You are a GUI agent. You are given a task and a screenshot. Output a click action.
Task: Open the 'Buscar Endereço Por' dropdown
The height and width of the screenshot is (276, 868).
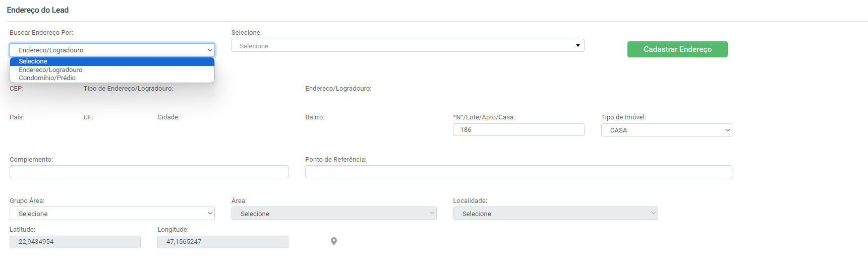[x=112, y=50]
